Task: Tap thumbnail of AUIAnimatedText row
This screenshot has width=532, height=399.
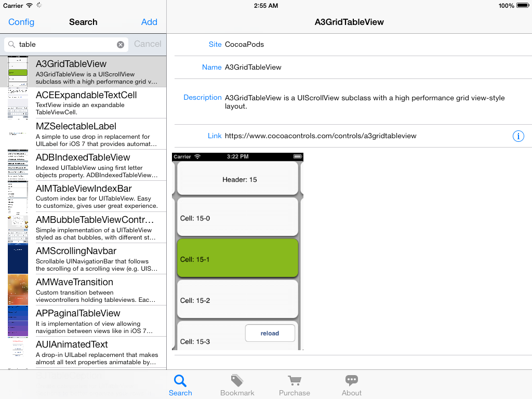Action: (18, 353)
